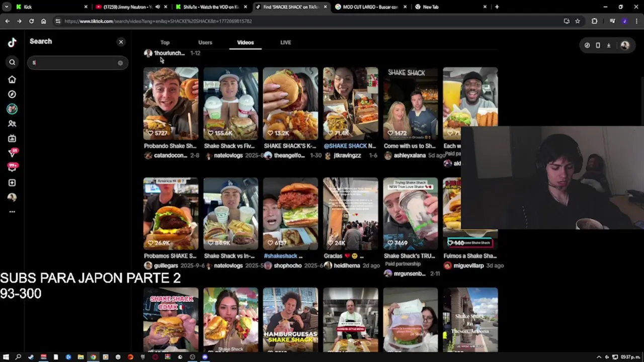Viewport: 644px width, 362px height.
Task: Clear the search field text
Action: 120,63
